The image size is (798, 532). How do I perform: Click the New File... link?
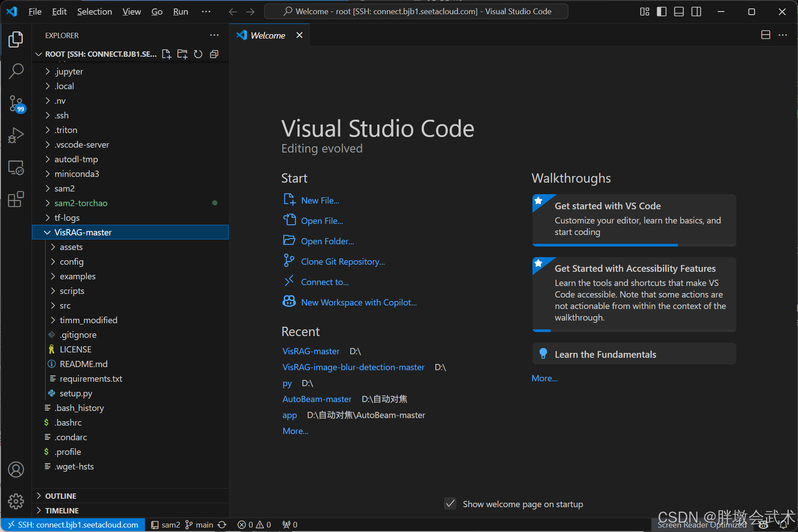click(x=320, y=200)
